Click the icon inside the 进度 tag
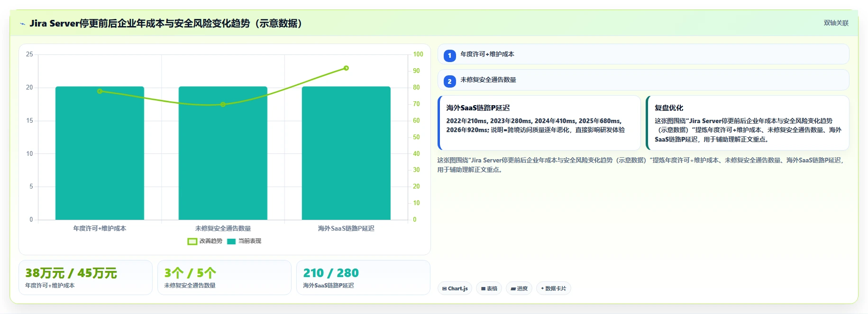 click(513, 288)
